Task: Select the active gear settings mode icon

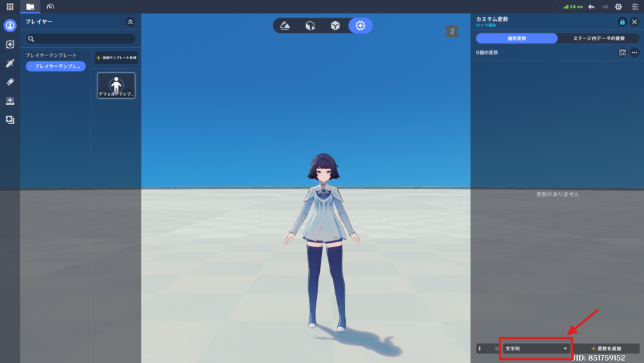Action: pyautogui.click(x=360, y=25)
